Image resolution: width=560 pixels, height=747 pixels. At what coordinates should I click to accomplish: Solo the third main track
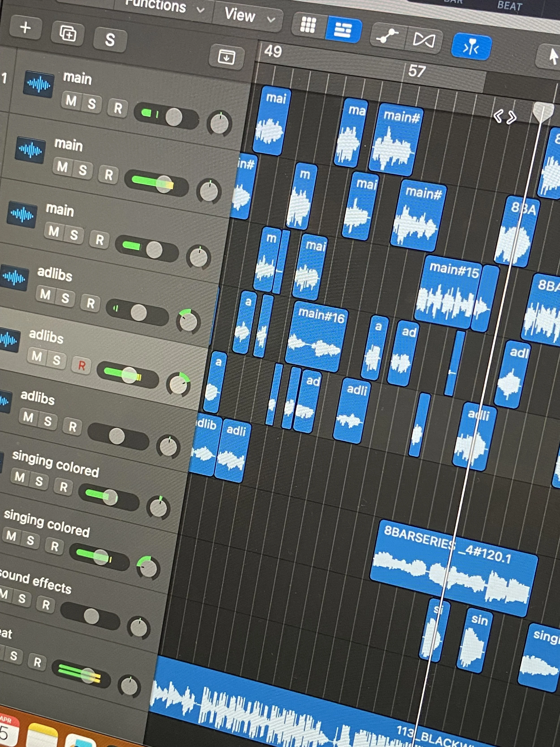pyautogui.click(x=74, y=235)
